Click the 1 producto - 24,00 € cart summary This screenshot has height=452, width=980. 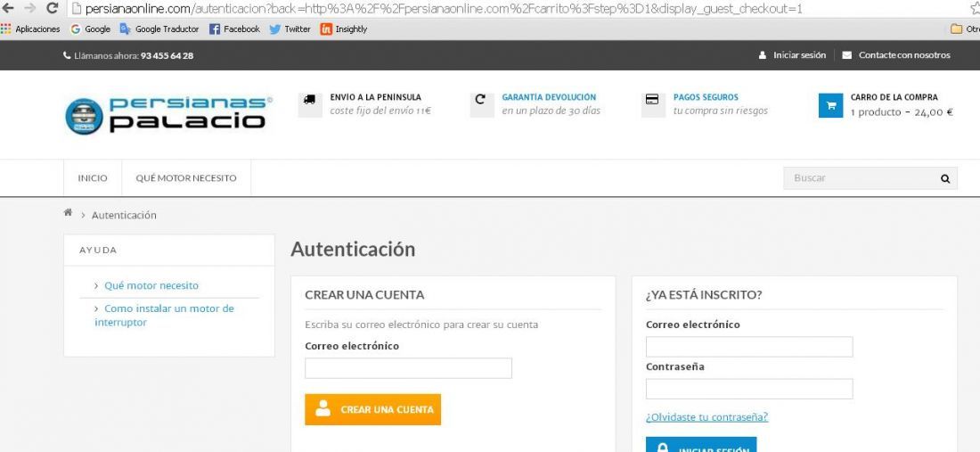(x=902, y=112)
